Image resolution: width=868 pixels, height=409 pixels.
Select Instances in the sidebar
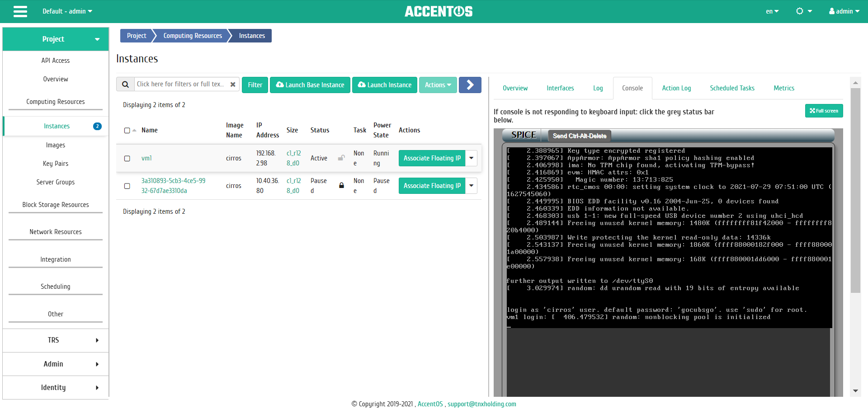coord(56,126)
